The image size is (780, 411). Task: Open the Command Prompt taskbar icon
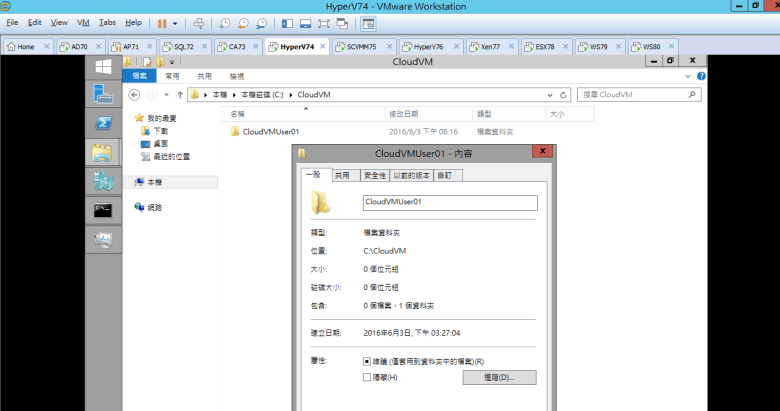pos(103,210)
